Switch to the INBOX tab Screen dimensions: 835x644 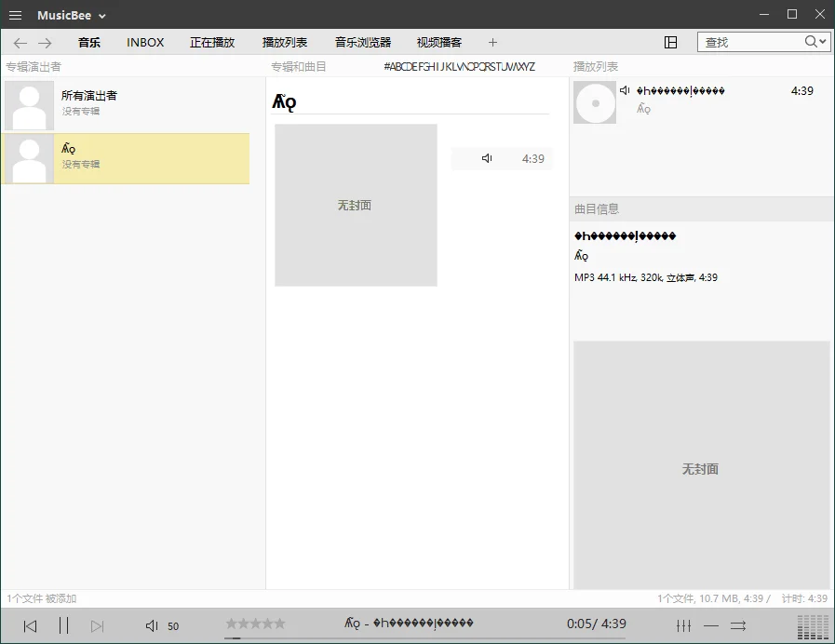(144, 42)
